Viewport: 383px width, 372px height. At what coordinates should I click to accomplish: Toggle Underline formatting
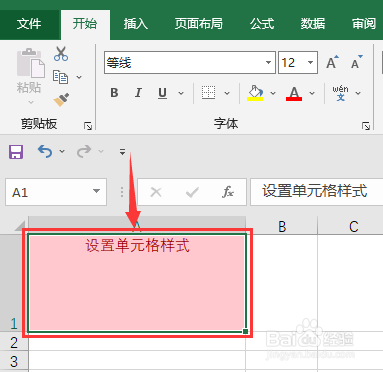click(x=162, y=93)
